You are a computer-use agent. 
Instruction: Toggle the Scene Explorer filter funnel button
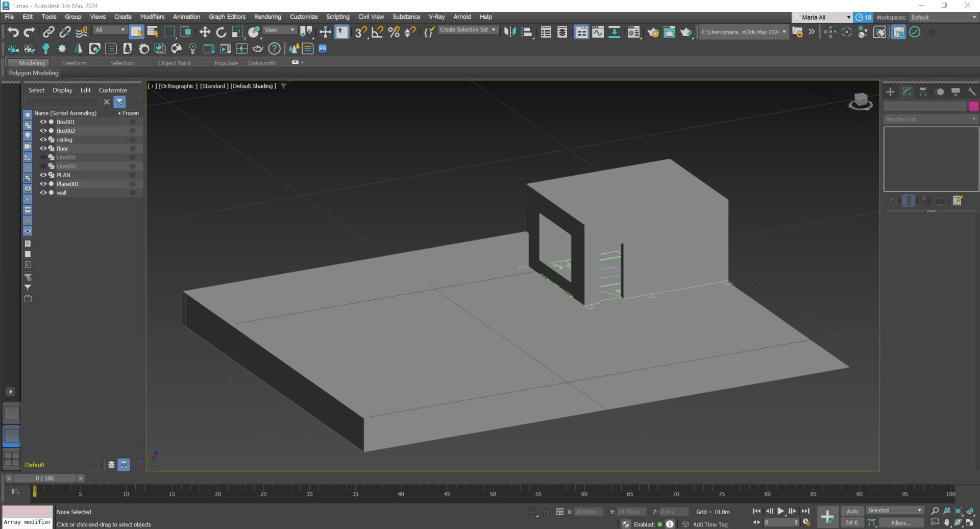coord(120,102)
